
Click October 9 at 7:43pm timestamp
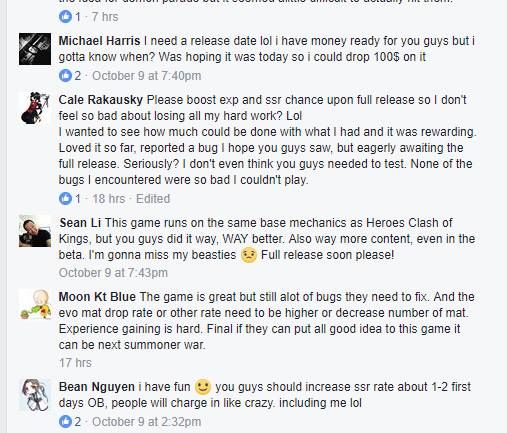click(113, 273)
